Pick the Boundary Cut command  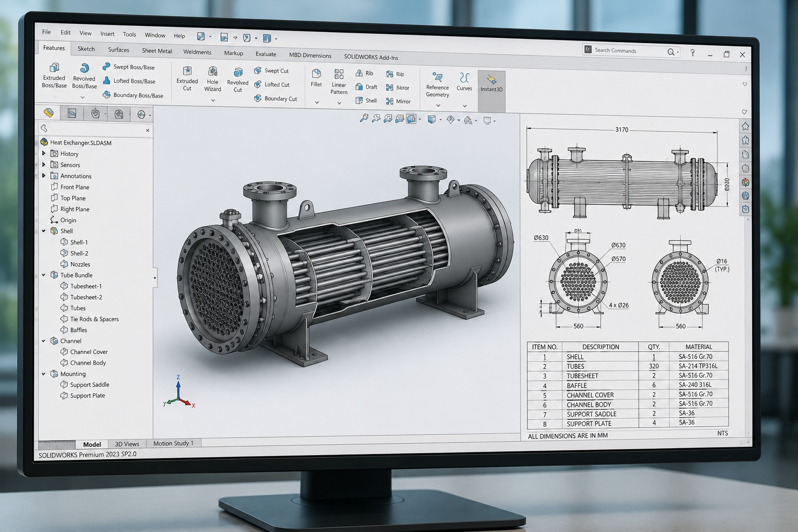pos(275,99)
